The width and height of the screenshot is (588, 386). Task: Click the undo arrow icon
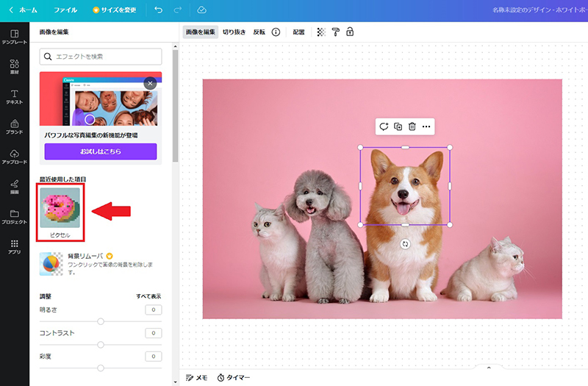[x=159, y=10]
